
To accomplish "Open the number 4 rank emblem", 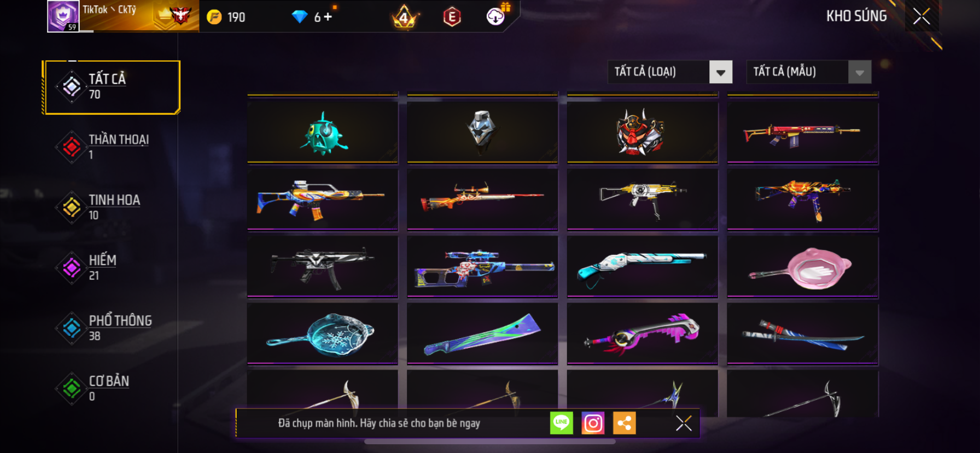I will point(404,18).
